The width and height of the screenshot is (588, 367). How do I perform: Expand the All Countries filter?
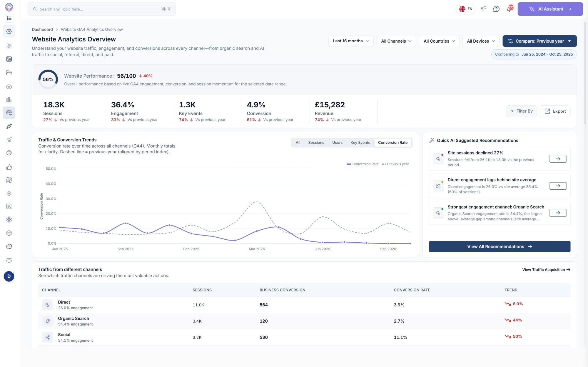click(x=439, y=41)
